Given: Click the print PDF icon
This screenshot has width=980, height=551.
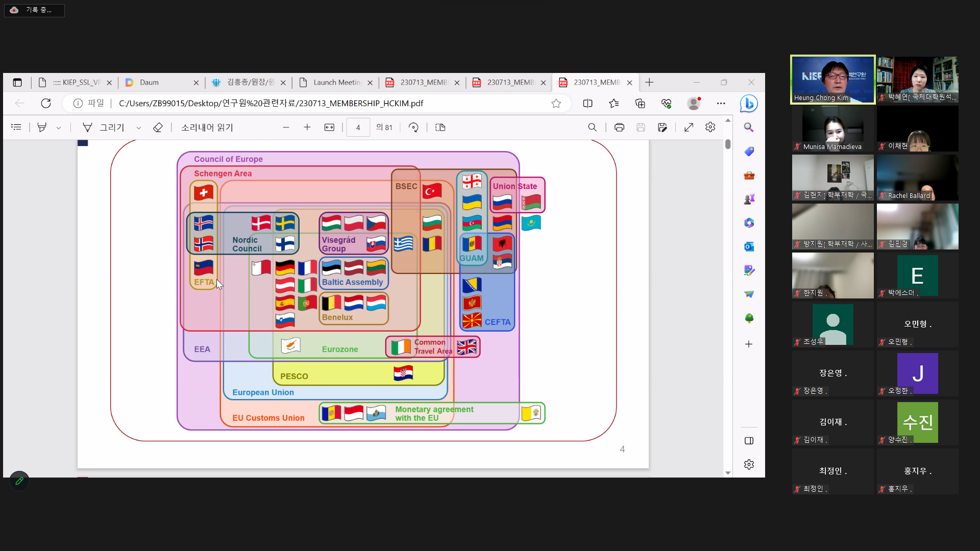Looking at the screenshot, I should (619, 128).
